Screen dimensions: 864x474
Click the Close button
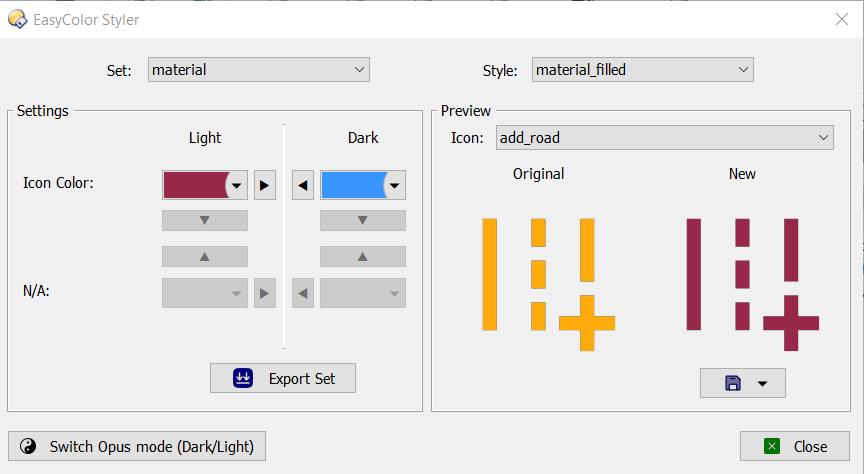(795, 446)
